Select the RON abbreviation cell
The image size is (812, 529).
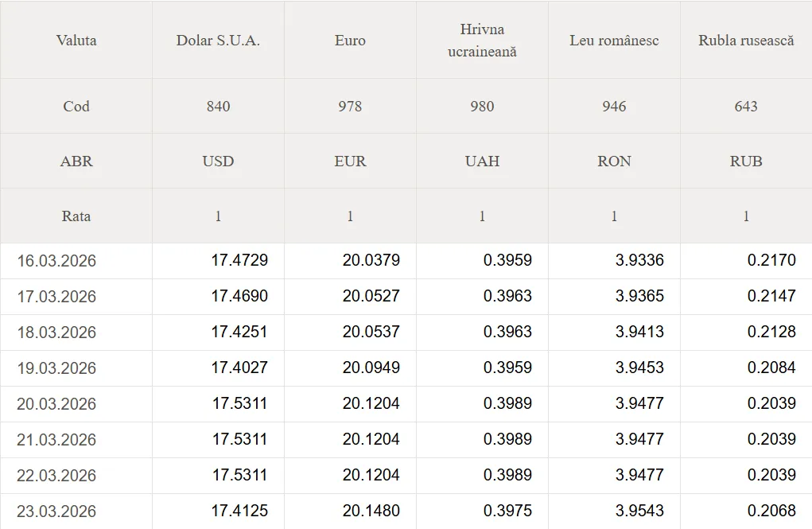point(614,161)
